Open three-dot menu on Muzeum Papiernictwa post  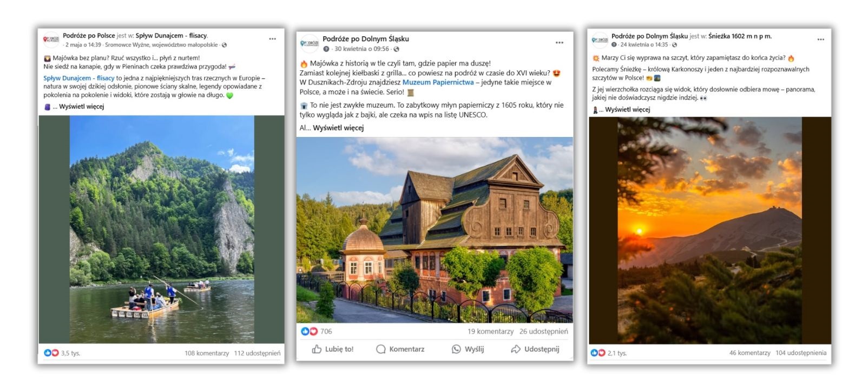point(559,43)
